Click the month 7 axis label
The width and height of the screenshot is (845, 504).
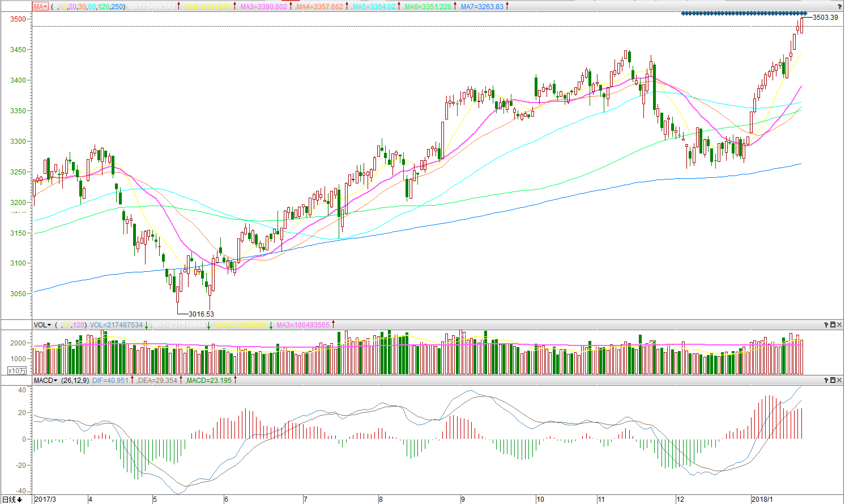tap(305, 499)
